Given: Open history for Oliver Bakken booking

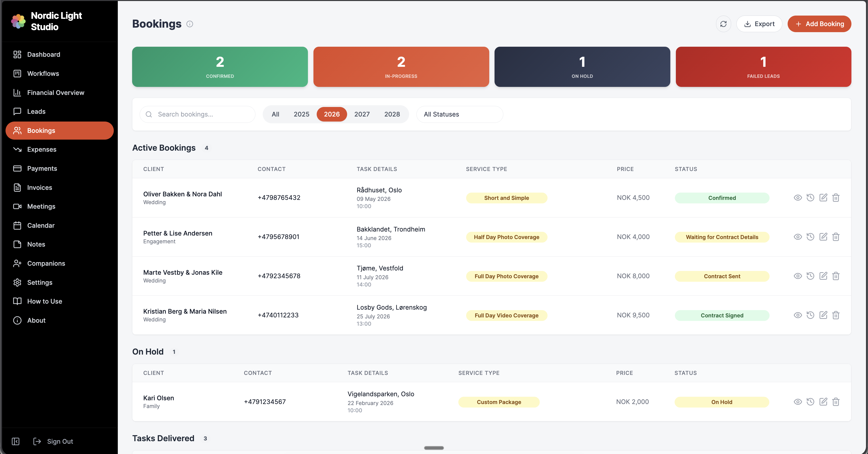Looking at the screenshot, I should coord(810,198).
